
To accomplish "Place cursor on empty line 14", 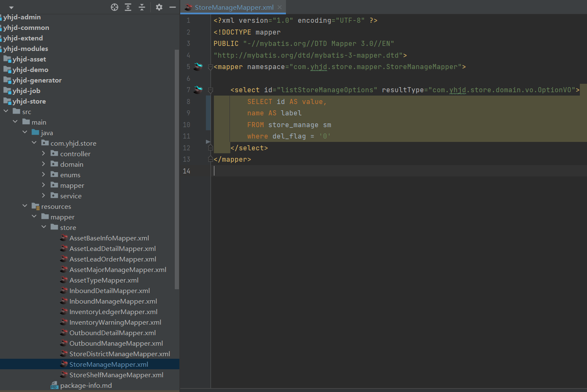I will 399,171.
